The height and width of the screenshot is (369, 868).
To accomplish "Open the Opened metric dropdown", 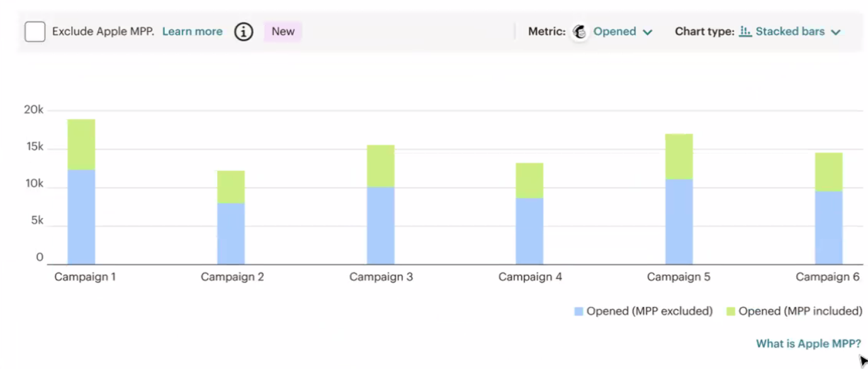I will 623,31.
